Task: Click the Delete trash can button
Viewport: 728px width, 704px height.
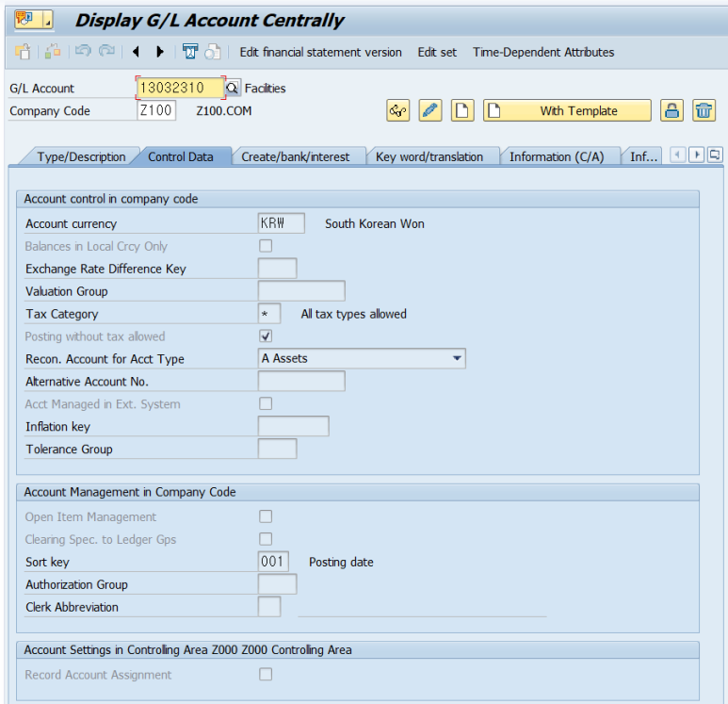Action: (x=704, y=110)
